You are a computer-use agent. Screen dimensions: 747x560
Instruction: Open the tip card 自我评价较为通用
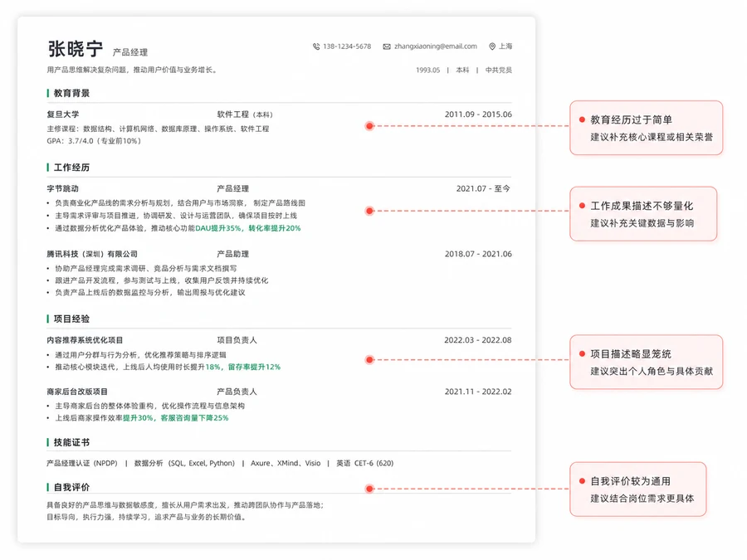click(x=638, y=489)
